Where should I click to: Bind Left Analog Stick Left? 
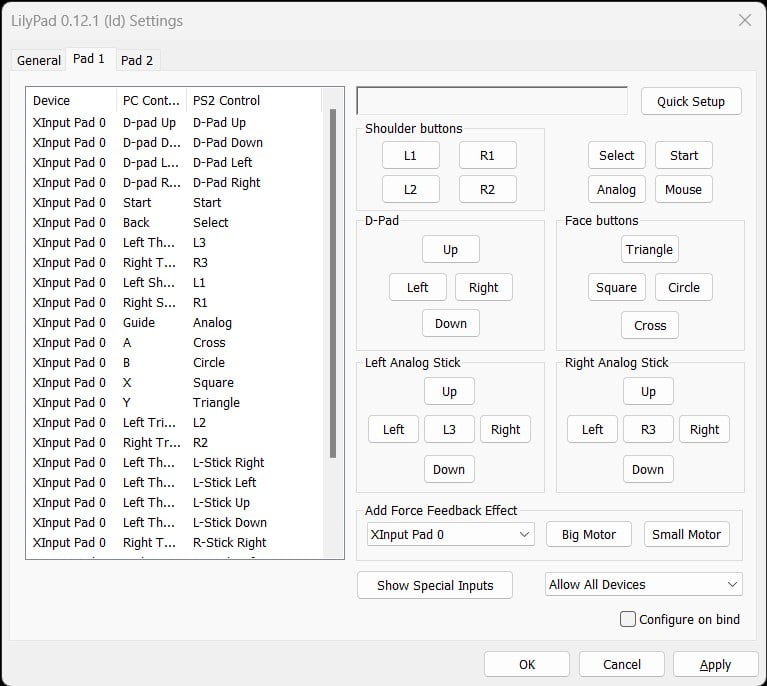[x=393, y=430]
